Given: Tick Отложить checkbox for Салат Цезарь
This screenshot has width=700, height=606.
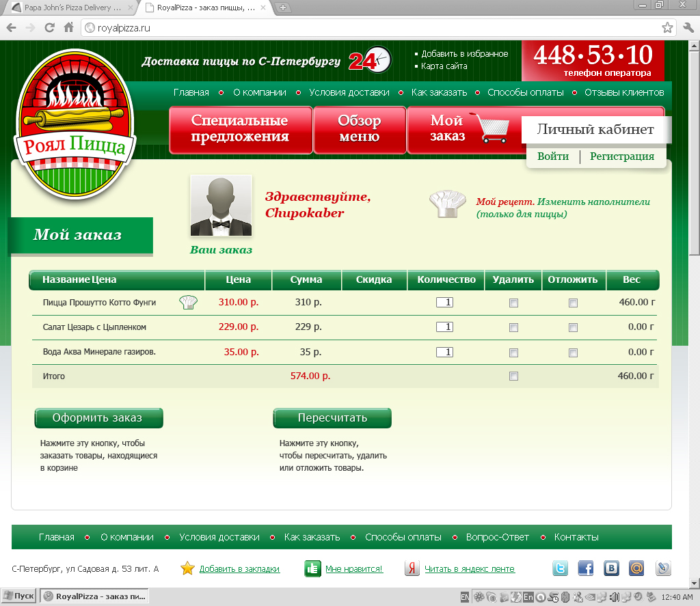Looking at the screenshot, I should coord(574,327).
